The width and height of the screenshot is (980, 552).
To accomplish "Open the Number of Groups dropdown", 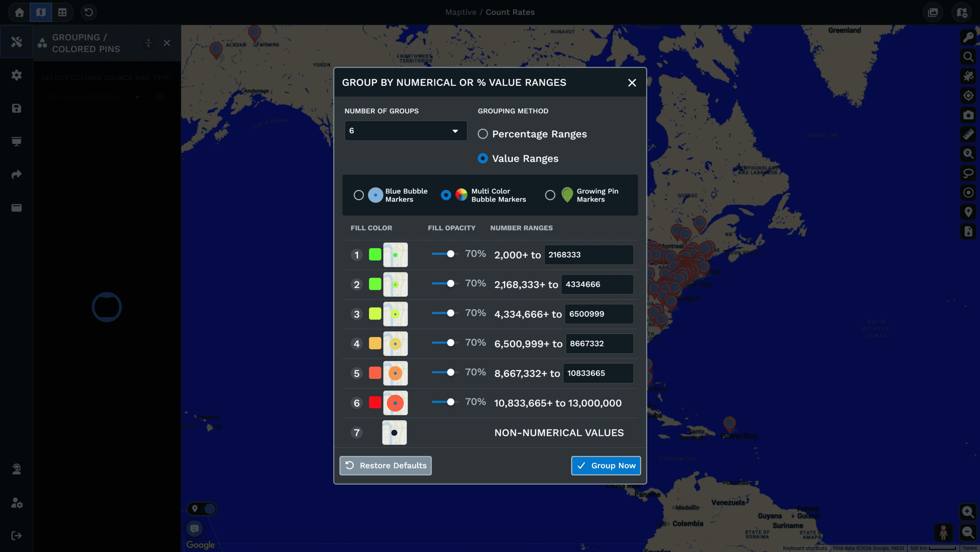I will (406, 131).
